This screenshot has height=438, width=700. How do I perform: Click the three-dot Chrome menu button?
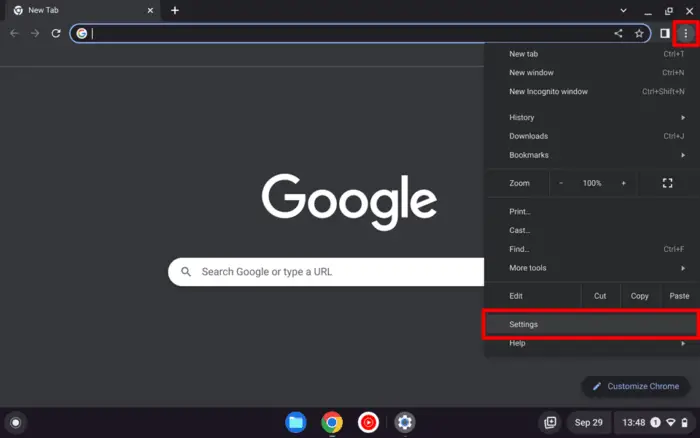686,33
